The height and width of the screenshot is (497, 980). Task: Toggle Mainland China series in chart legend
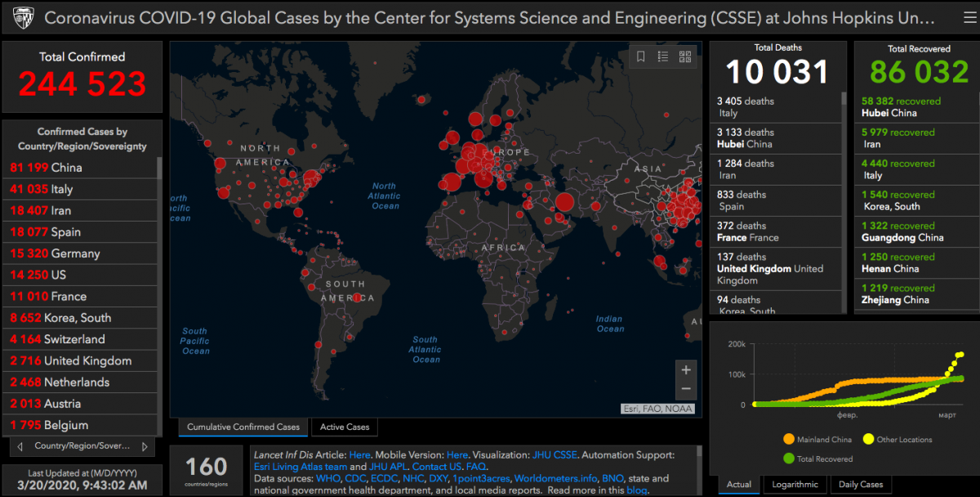[x=817, y=440]
